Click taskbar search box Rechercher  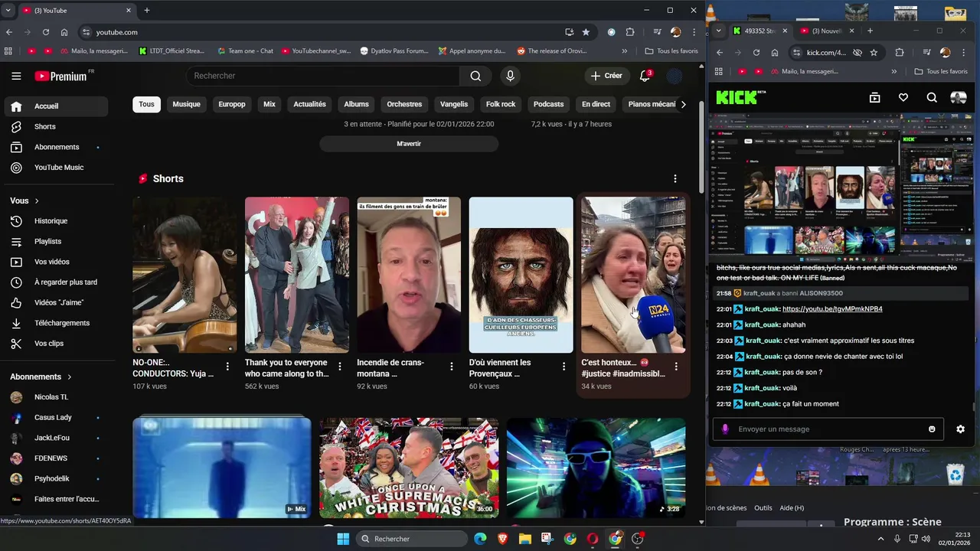coord(413,539)
